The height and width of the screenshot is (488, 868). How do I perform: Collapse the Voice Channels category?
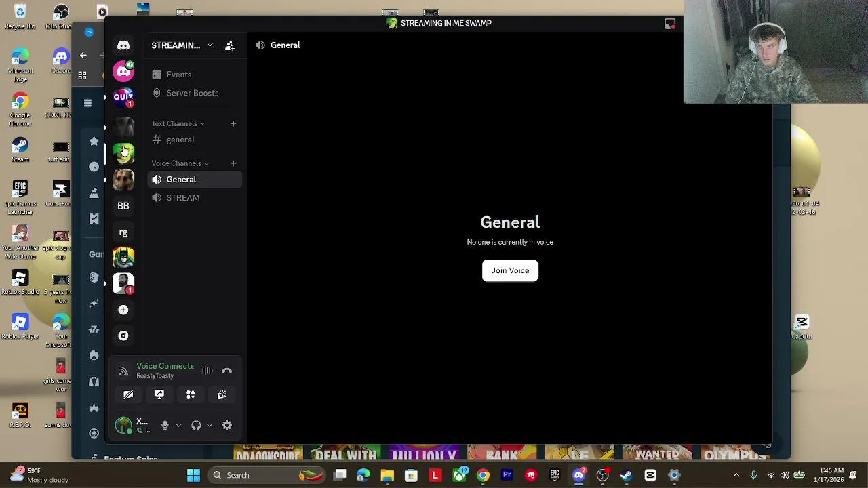point(180,163)
